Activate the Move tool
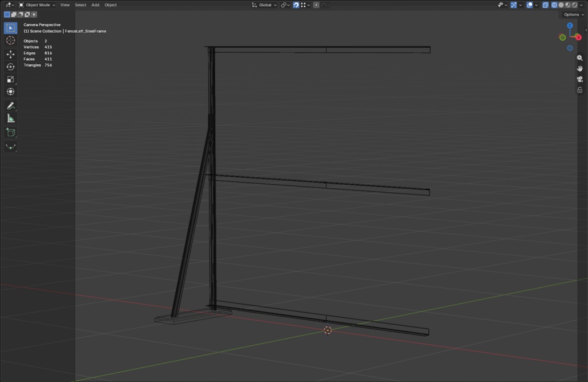 click(10, 54)
